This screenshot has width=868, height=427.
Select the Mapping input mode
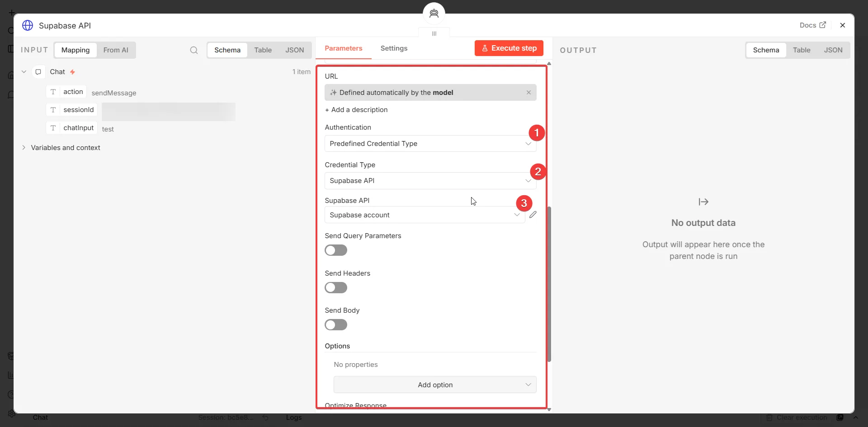point(75,50)
